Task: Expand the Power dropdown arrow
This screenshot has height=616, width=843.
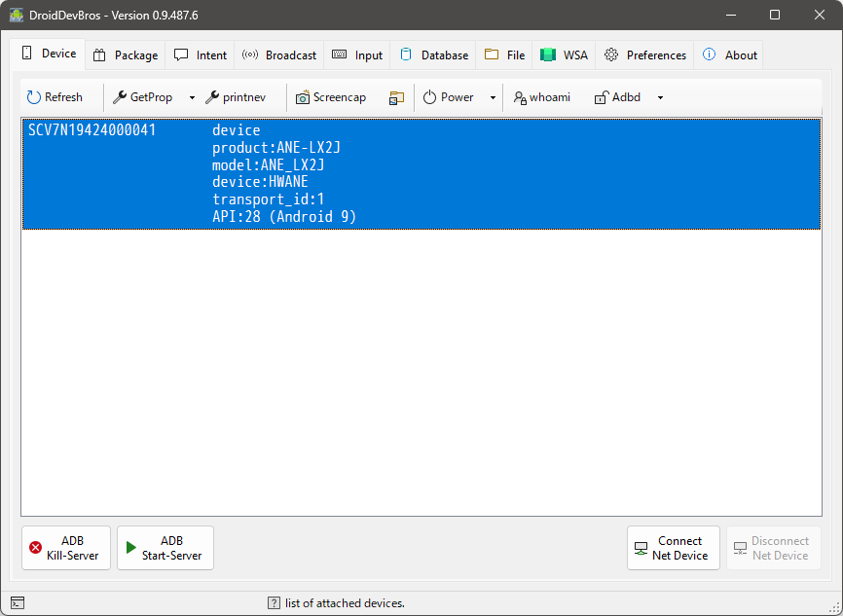Action: [493, 97]
